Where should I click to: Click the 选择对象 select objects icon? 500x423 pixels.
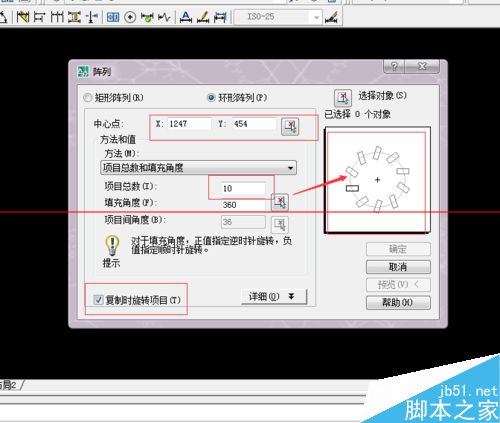point(343,98)
